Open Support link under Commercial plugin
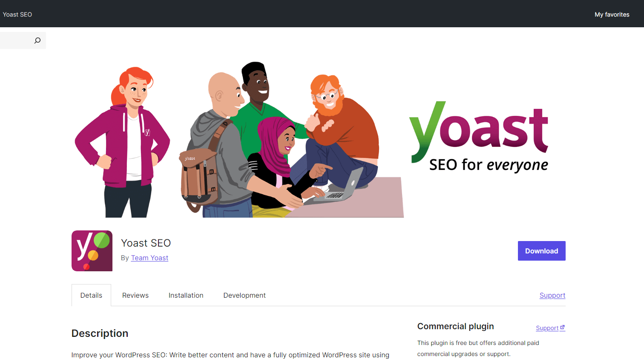644x362 pixels. 547,328
